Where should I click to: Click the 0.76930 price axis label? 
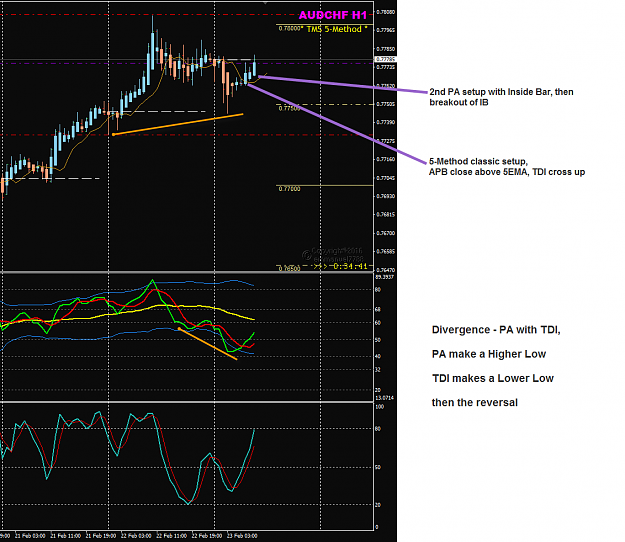385,196
